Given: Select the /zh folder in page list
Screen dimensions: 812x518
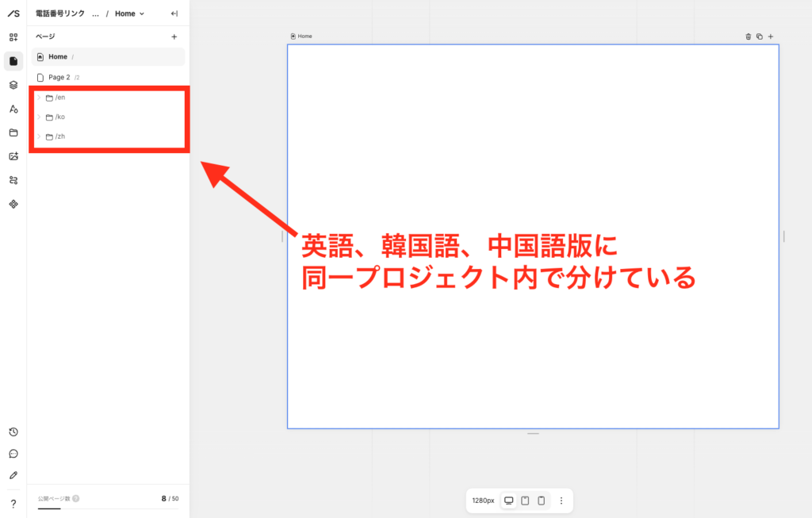Looking at the screenshot, I should tap(60, 136).
